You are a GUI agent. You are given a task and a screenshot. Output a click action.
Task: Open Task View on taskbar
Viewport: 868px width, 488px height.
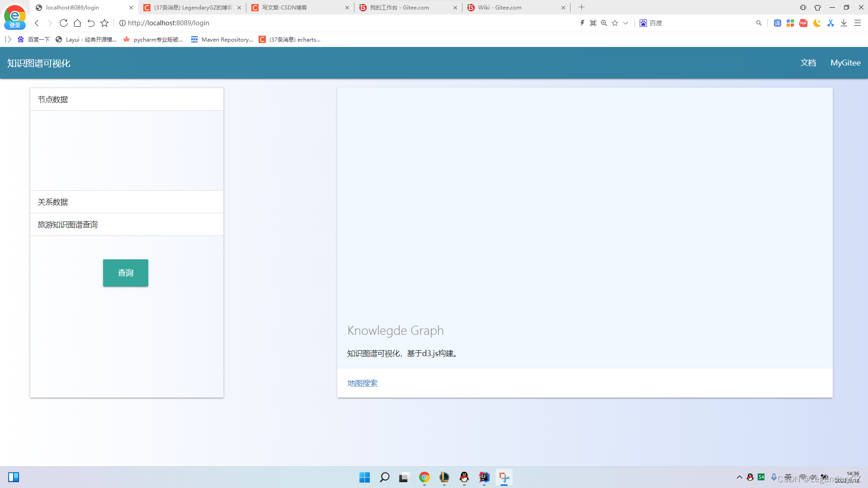click(404, 477)
